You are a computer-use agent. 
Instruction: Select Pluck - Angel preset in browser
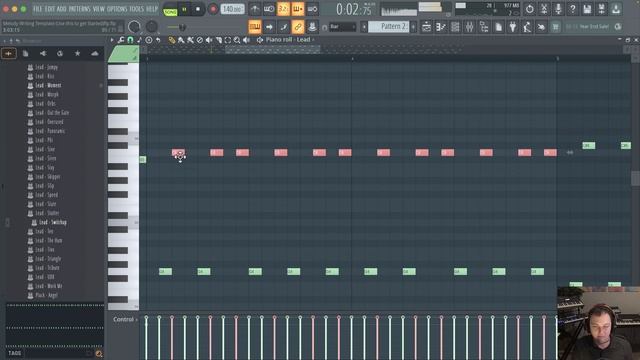[46, 296]
